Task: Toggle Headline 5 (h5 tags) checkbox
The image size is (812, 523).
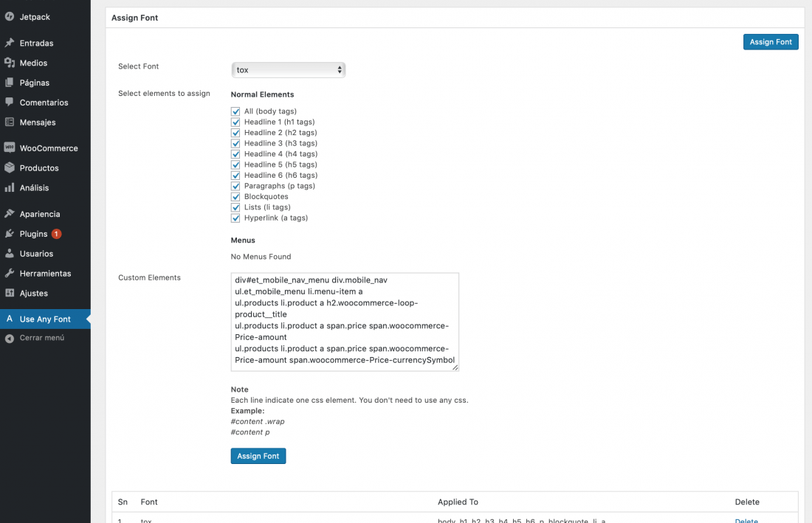Action: point(235,164)
